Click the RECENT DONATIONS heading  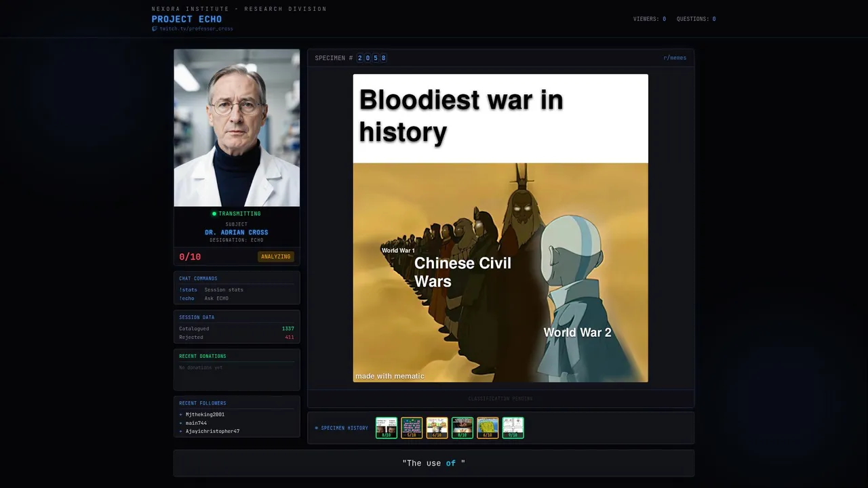203,356
